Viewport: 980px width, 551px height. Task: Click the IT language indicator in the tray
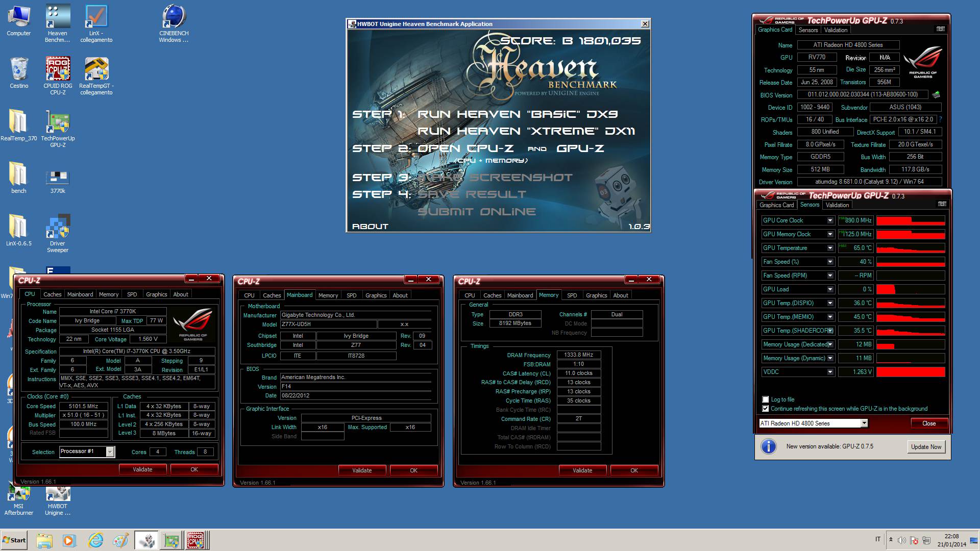(x=878, y=539)
